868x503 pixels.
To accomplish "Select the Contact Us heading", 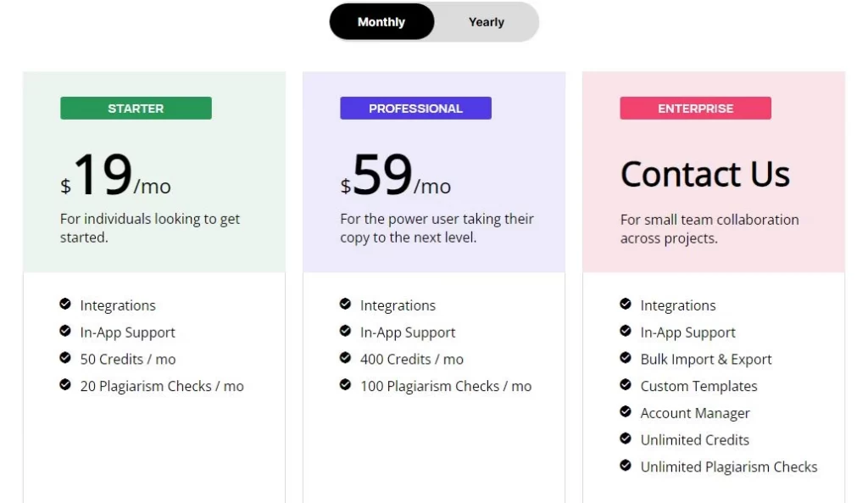I will click(x=705, y=174).
